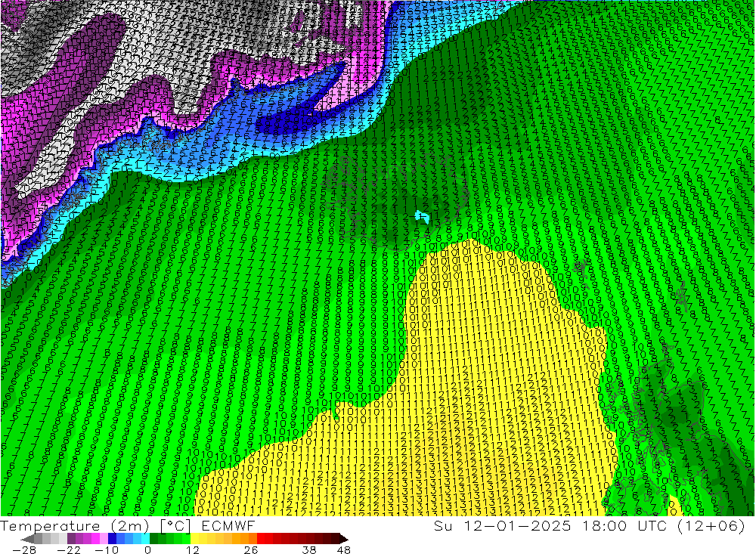
Task: Click the '-28' legend value
Action: coord(24,549)
